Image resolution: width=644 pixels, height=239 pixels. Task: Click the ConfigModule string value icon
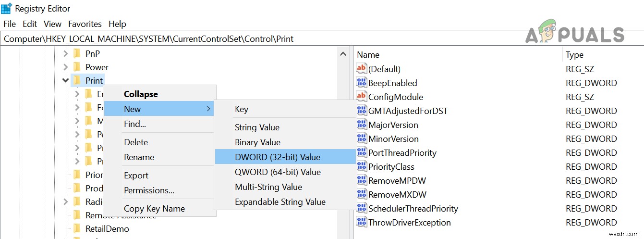362,97
